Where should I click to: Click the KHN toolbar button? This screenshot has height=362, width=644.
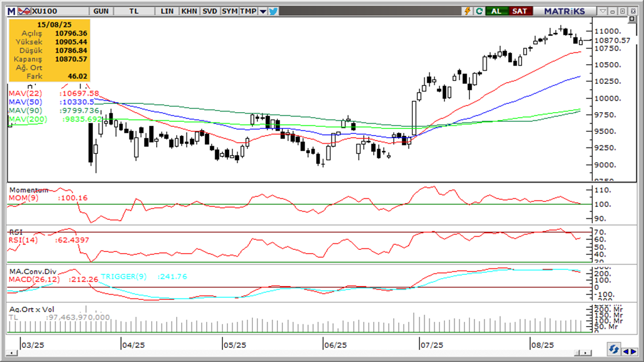click(189, 11)
